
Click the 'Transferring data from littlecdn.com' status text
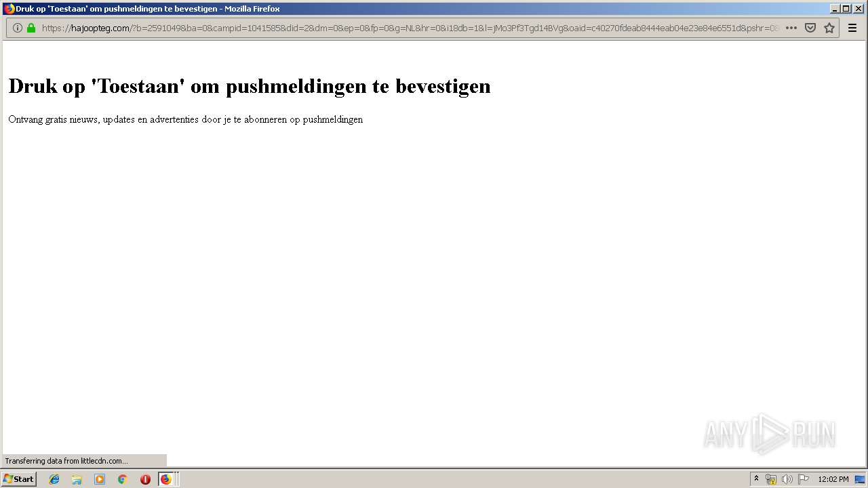(x=66, y=461)
